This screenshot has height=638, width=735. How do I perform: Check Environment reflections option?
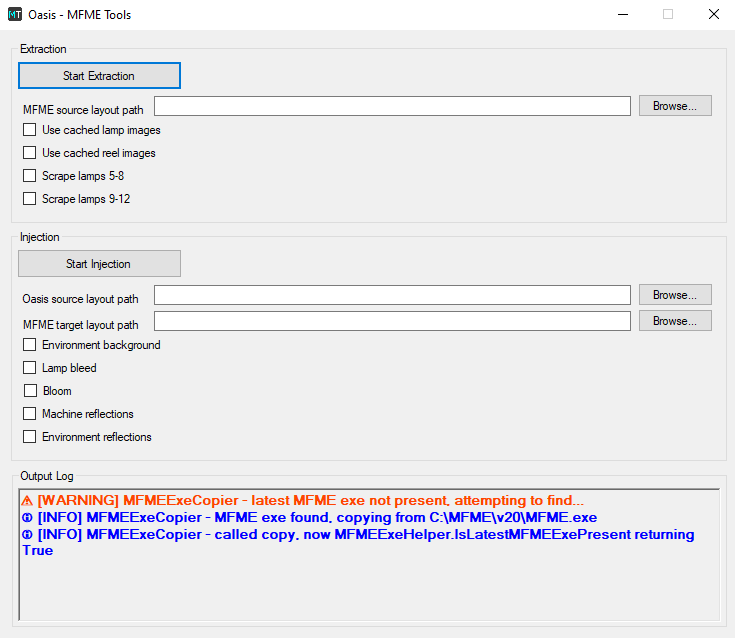click(x=30, y=437)
